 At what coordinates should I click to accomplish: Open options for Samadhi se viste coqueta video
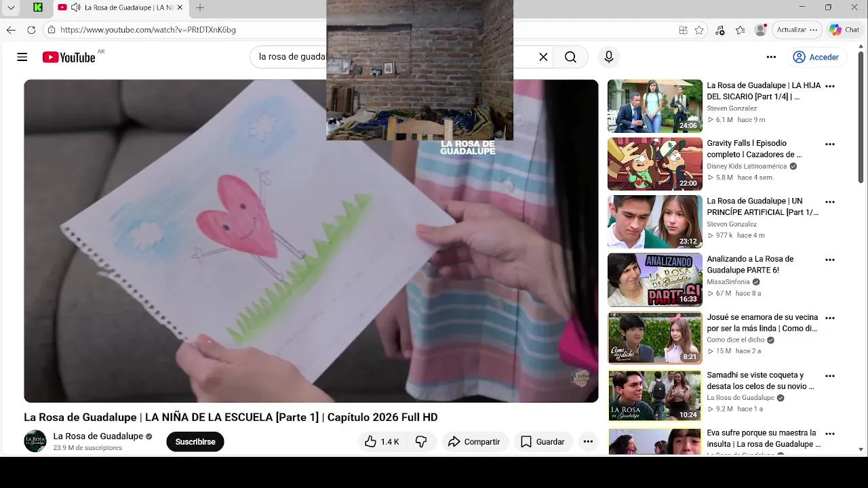click(830, 375)
